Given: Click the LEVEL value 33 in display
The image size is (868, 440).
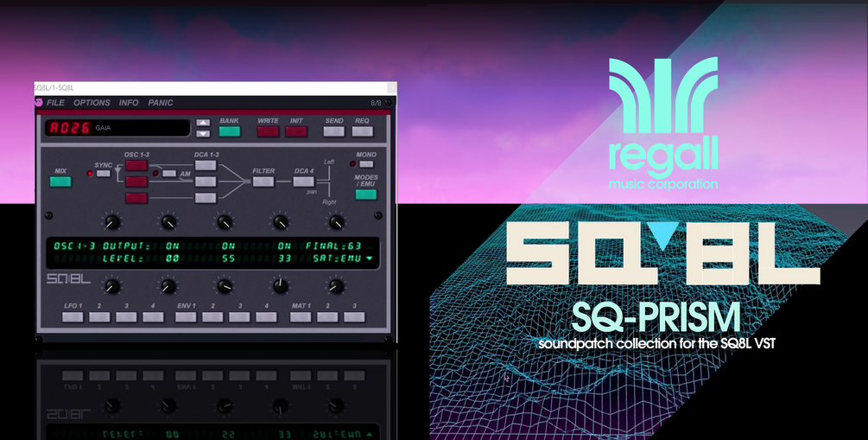Looking at the screenshot, I should [284, 258].
